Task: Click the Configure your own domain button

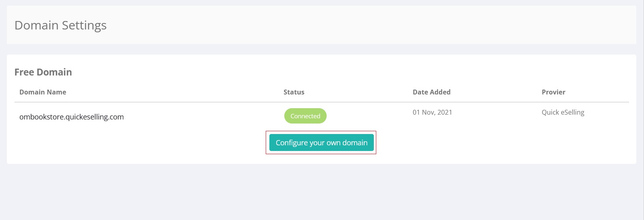Action: click(321, 142)
